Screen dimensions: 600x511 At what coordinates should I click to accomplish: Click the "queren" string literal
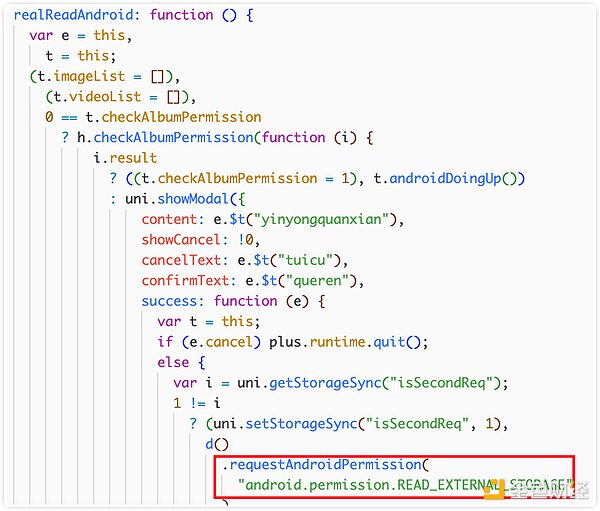tap(316, 281)
